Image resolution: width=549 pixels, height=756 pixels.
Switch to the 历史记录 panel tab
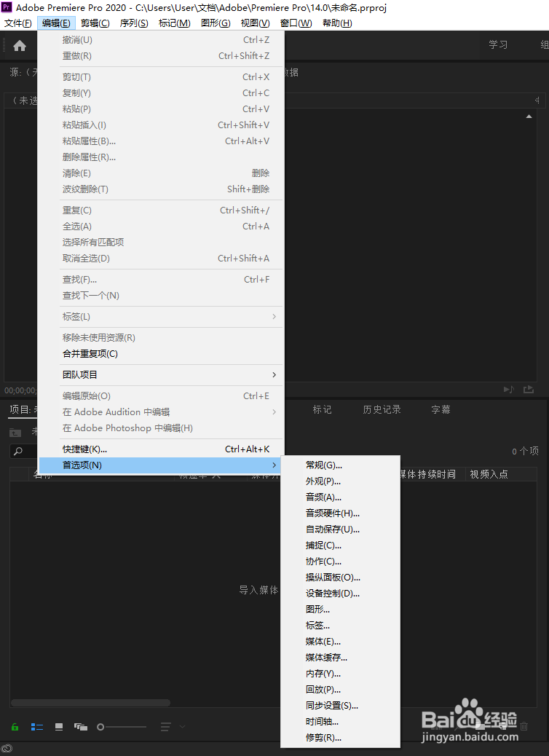pyautogui.click(x=382, y=409)
